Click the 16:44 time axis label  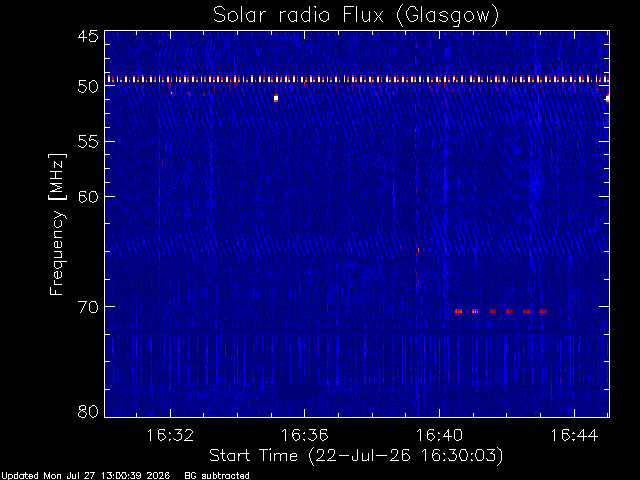tap(574, 436)
